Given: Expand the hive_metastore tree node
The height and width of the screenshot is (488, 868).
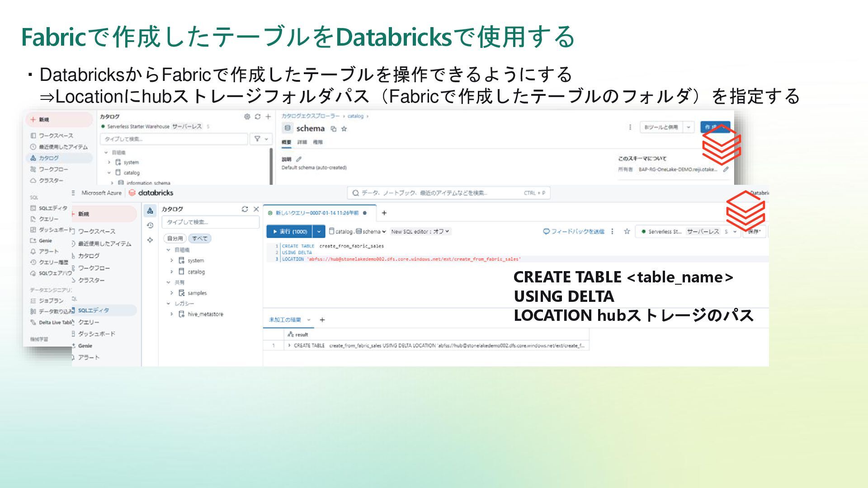Looking at the screenshot, I should pos(172,314).
